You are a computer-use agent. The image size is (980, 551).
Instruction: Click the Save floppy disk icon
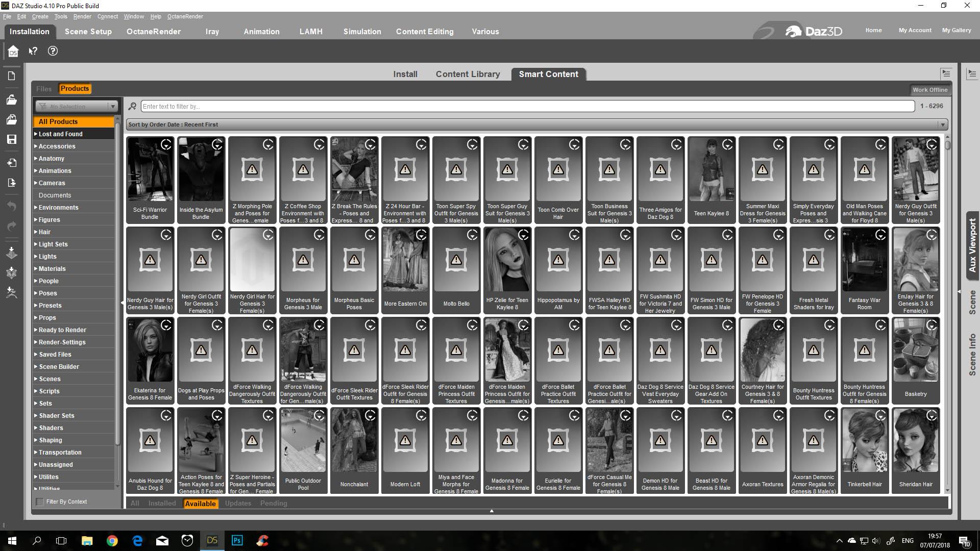pyautogui.click(x=12, y=139)
